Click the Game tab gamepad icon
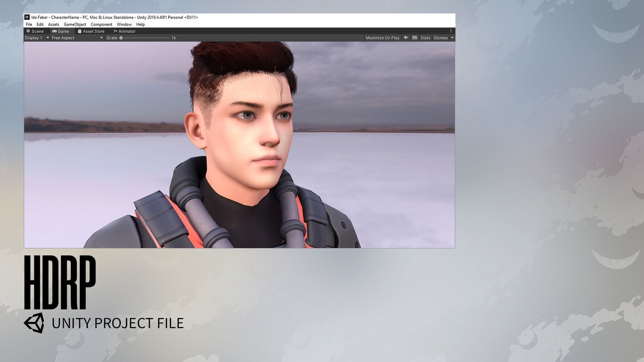The height and width of the screenshot is (362, 644). [54, 31]
